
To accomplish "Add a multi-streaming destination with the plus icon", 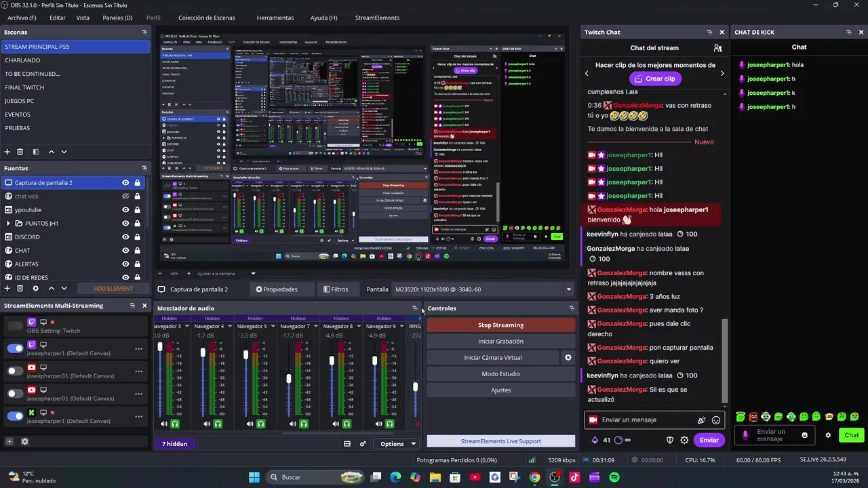I will click(x=9, y=441).
